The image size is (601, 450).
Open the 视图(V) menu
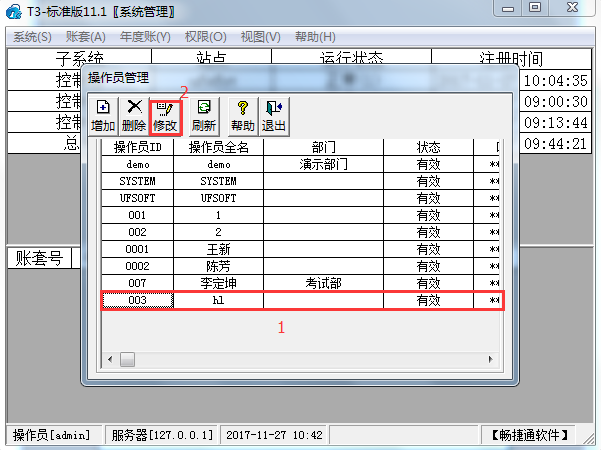pyautogui.click(x=260, y=37)
